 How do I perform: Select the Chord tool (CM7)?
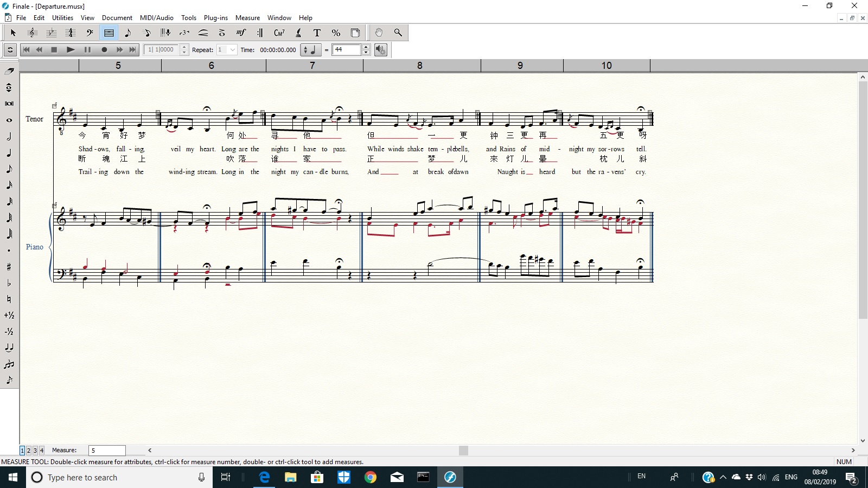[x=279, y=33]
